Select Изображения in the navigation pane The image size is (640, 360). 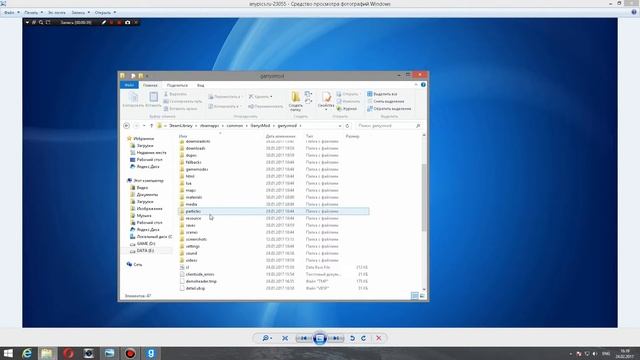[x=146, y=209]
